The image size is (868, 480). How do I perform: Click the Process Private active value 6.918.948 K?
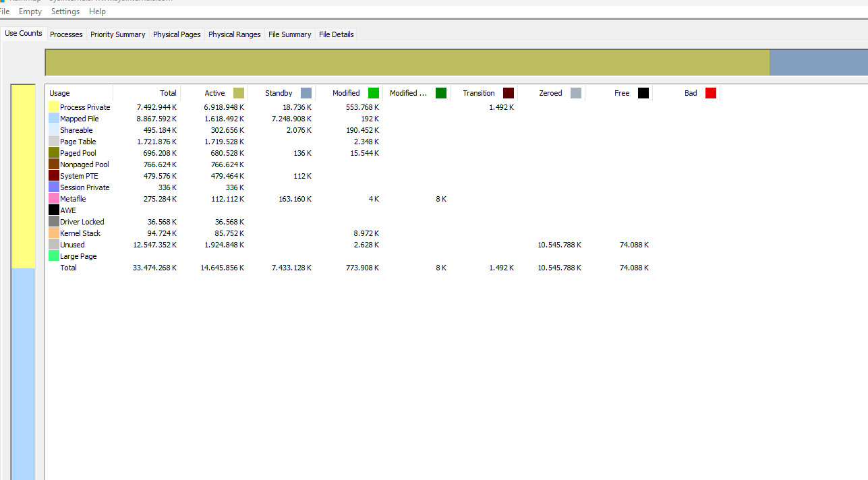[225, 107]
